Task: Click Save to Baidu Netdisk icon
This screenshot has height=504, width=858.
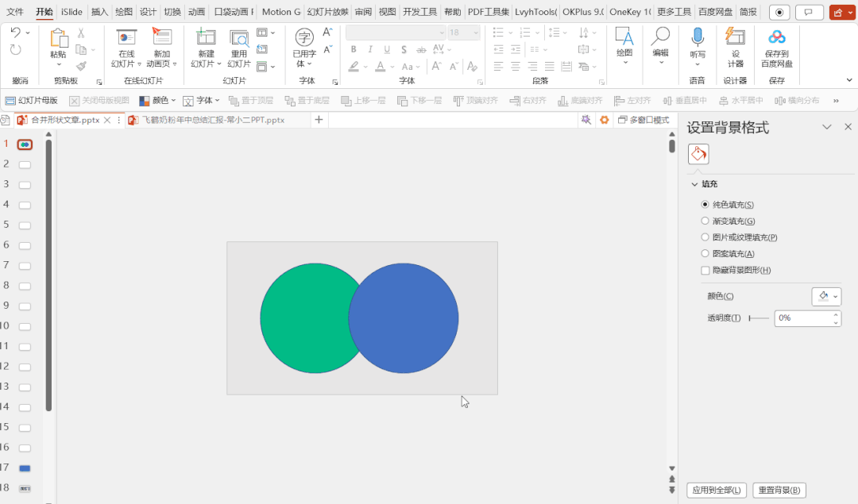Action: tap(776, 37)
